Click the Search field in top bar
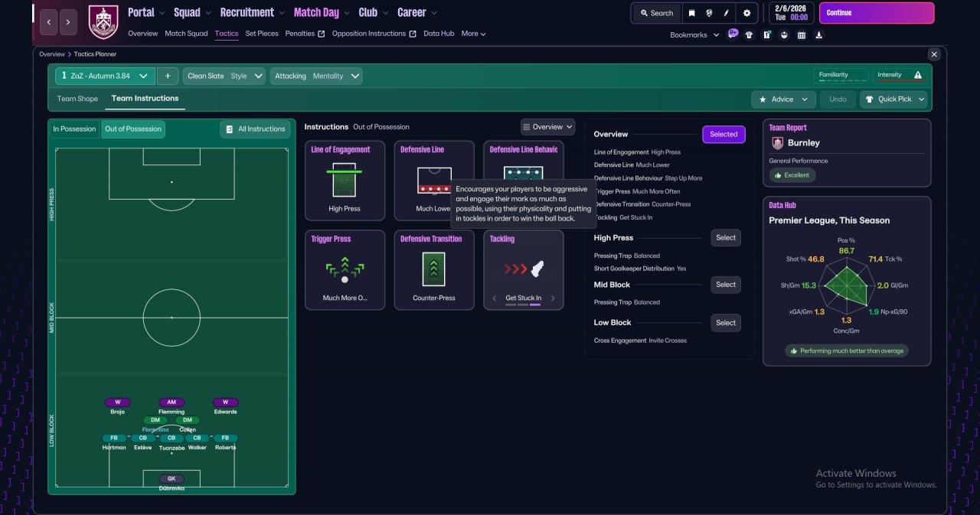This screenshot has height=515, width=980. 656,13
